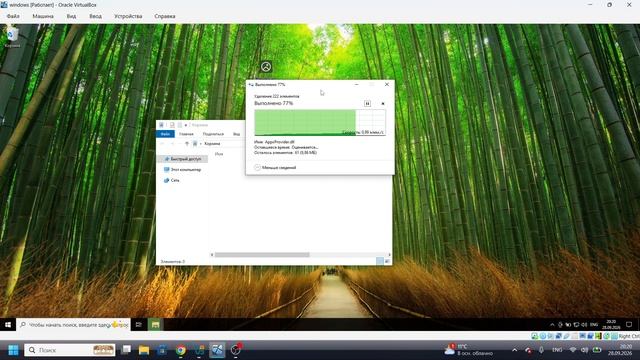The image size is (640, 360).
Task: Click the guest tray volume icon
Action: (x=584, y=325)
